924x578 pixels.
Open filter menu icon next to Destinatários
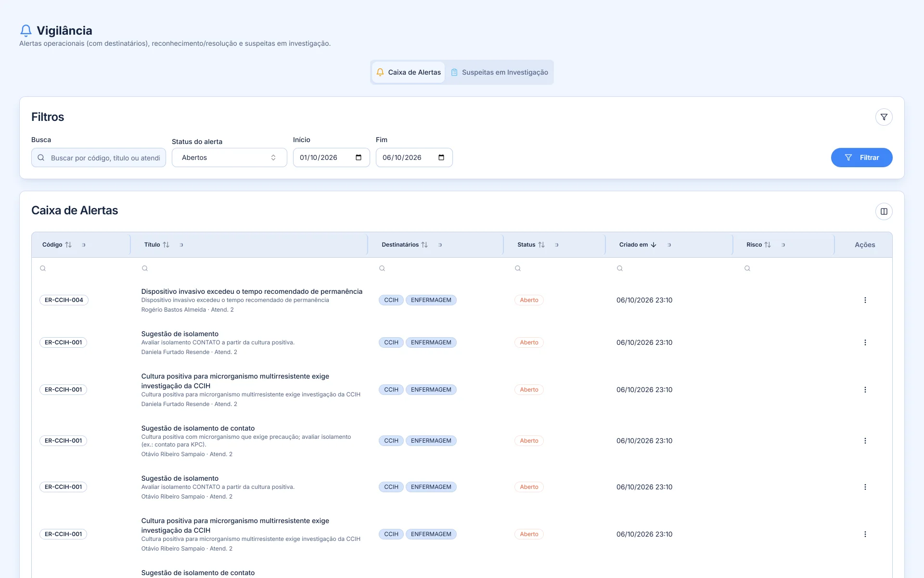(x=440, y=245)
